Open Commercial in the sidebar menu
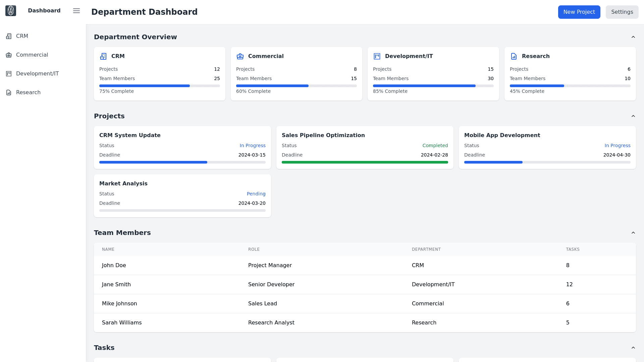644x362 pixels. 32,55
